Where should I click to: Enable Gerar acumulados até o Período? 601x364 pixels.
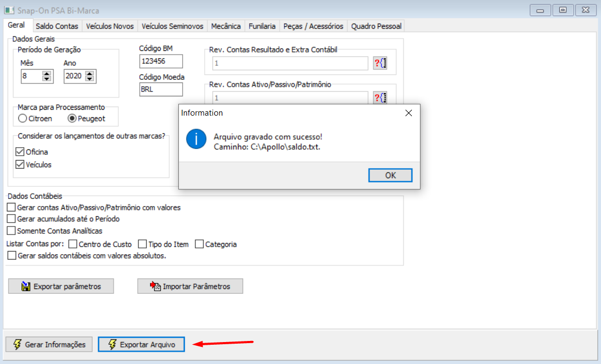[x=11, y=219]
